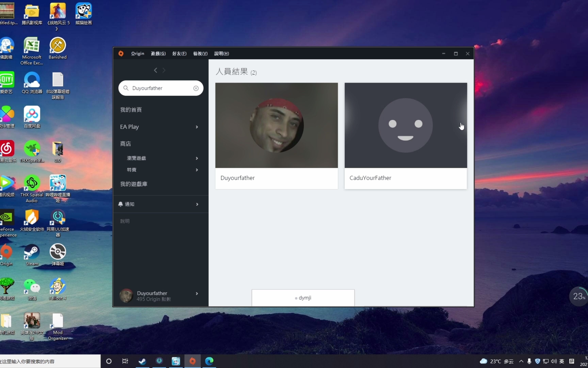Viewport: 588px width, 368px height.
Task: Open Steam desktop shortcut
Action: 32,255
